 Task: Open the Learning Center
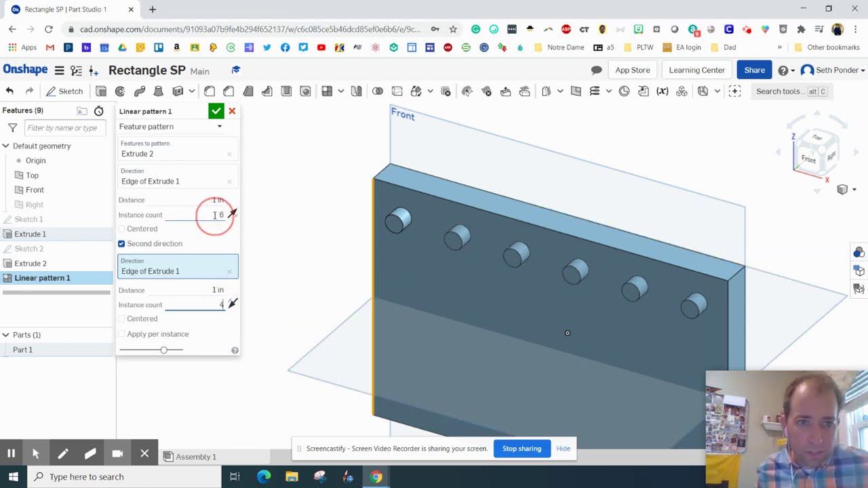[x=696, y=70]
